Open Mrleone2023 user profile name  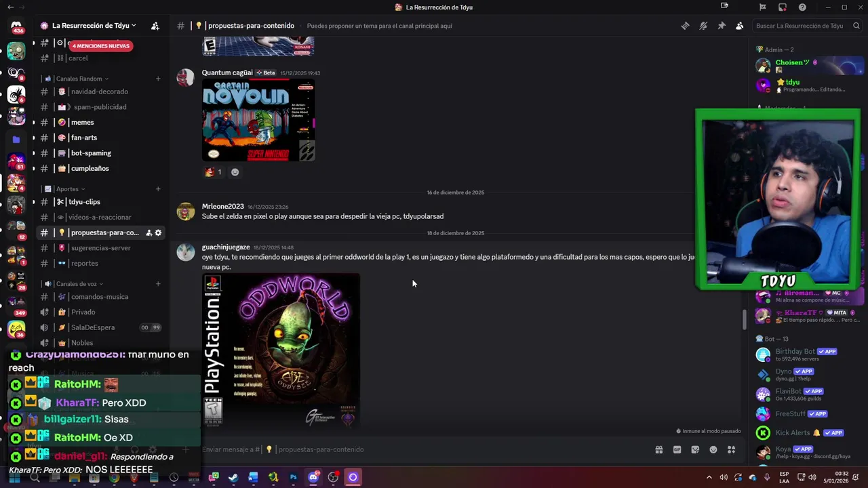(x=222, y=206)
